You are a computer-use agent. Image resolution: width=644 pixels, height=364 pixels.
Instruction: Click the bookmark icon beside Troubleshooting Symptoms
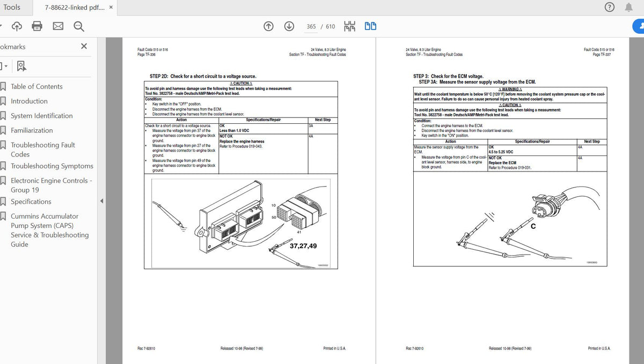[3, 166]
